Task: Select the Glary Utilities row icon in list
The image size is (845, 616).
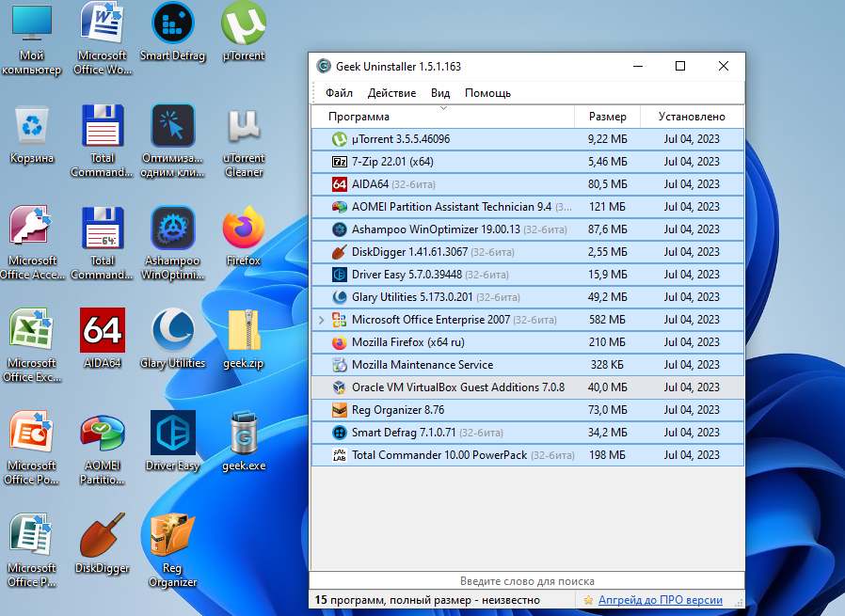Action: [340, 297]
